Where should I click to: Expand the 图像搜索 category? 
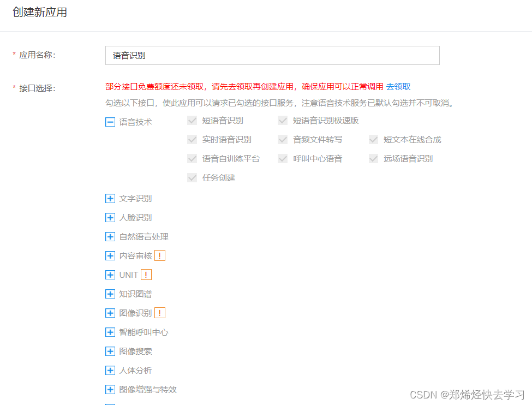pos(110,351)
